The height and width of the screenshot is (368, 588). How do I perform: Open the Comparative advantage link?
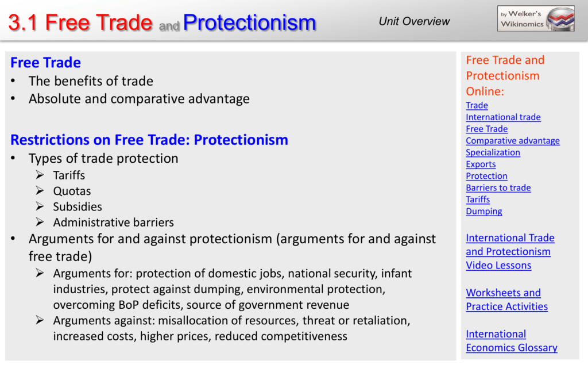(513, 141)
